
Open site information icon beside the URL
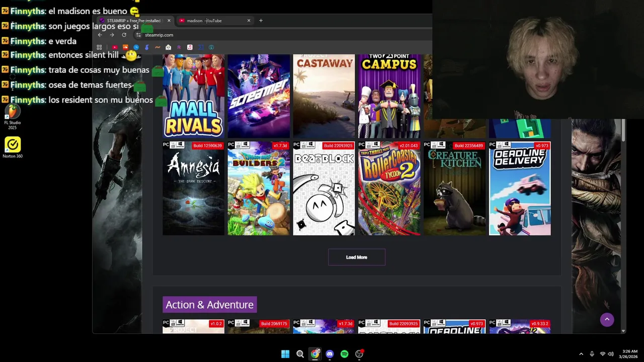click(138, 35)
